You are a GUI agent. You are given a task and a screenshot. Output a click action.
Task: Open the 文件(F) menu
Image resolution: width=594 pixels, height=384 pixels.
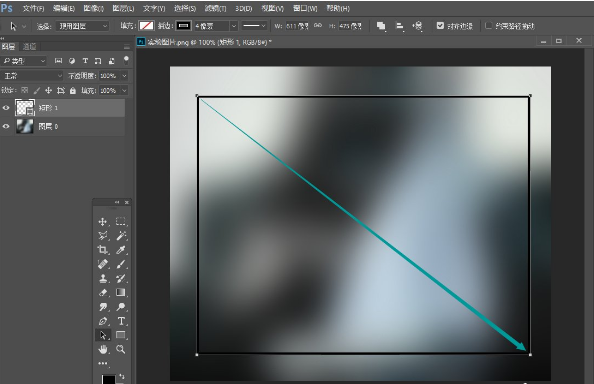pyautogui.click(x=33, y=8)
